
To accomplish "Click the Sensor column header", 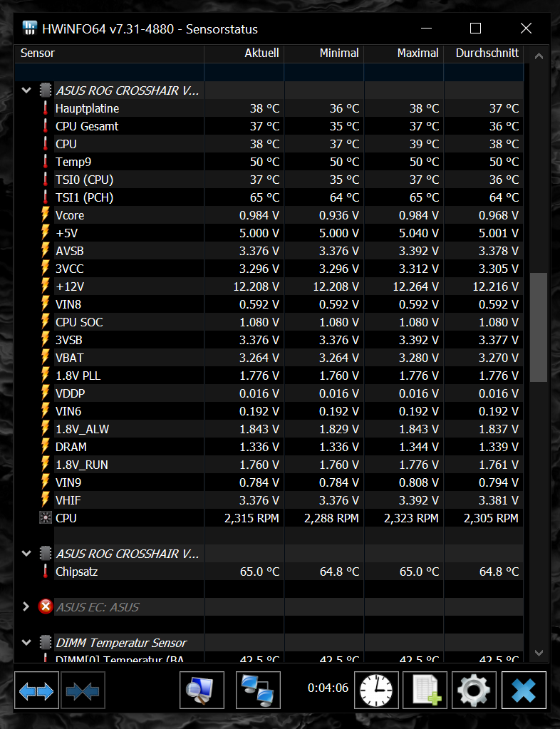I will click(110, 53).
